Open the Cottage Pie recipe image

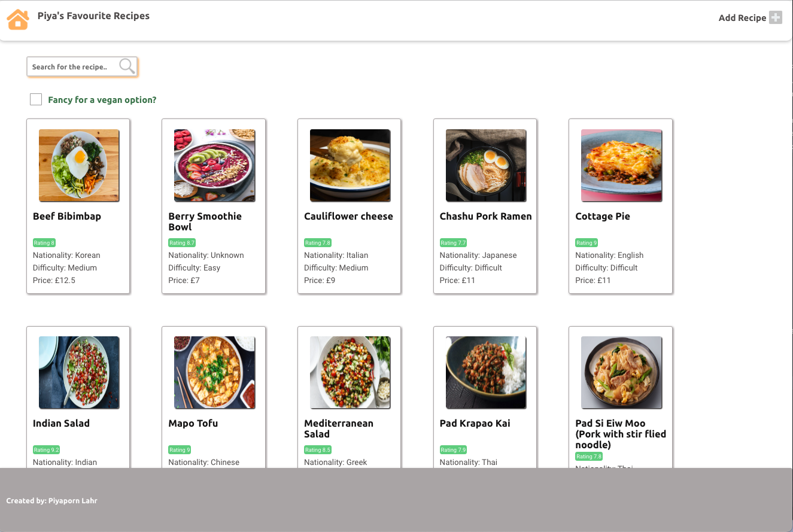coord(621,165)
